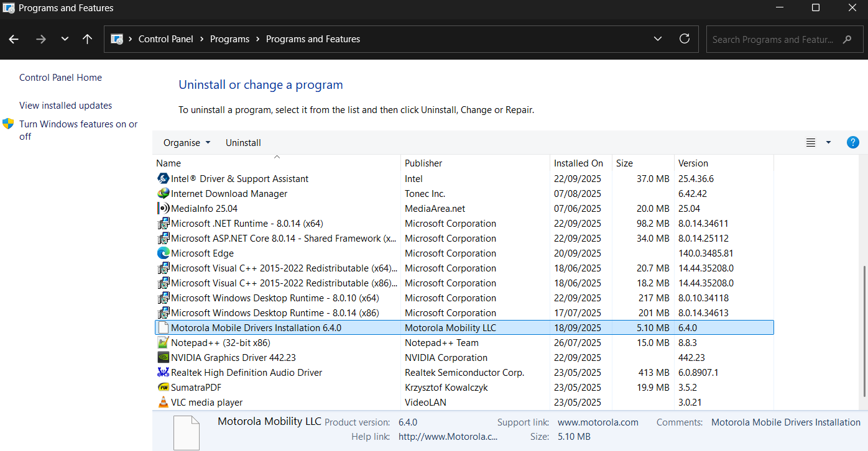Image resolution: width=868 pixels, height=451 pixels.
Task: Open Help via the question mark icon
Action: pos(852,142)
